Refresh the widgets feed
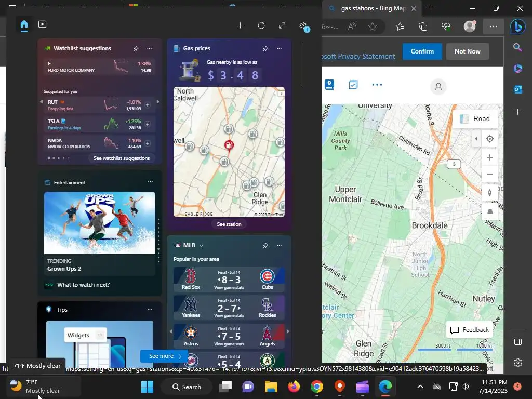This screenshot has height=399, width=532. [x=261, y=25]
